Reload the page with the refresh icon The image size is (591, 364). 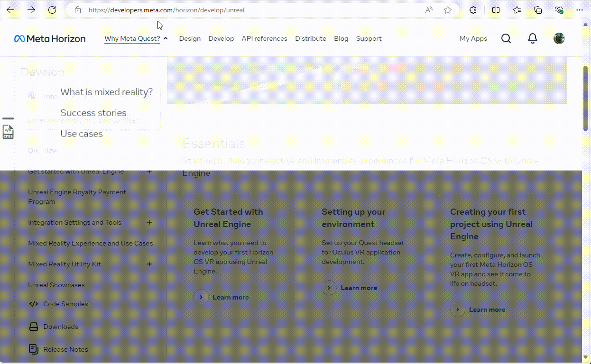(52, 10)
